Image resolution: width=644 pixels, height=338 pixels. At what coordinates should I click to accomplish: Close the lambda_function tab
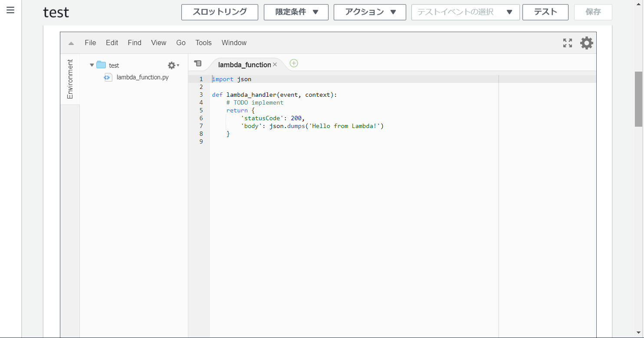coord(275,65)
